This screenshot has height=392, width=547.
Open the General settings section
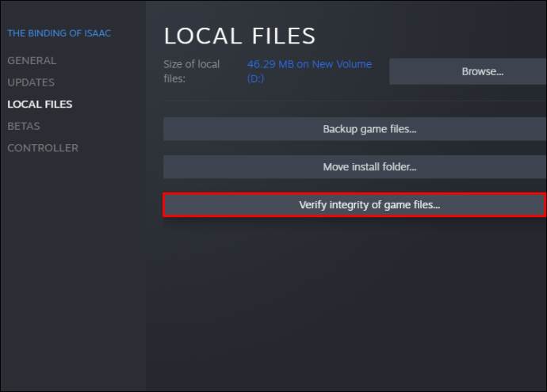pyautogui.click(x=32, y=61)
